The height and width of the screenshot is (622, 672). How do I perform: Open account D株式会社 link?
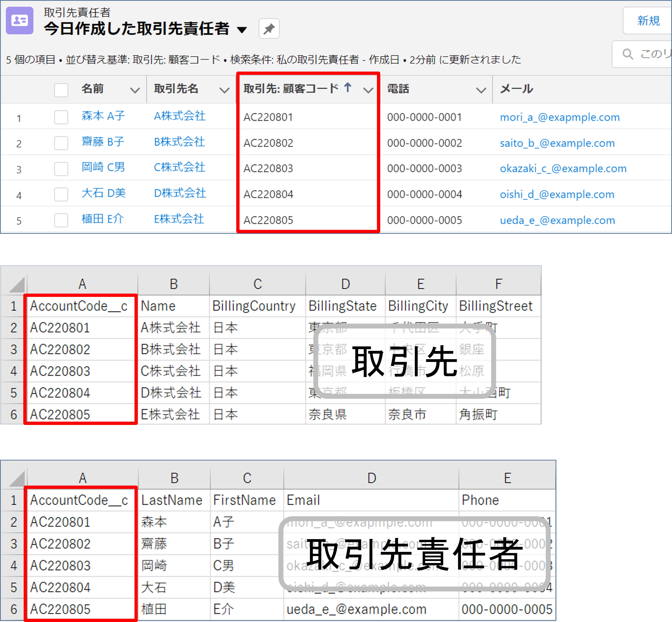(x=180, y=193)
